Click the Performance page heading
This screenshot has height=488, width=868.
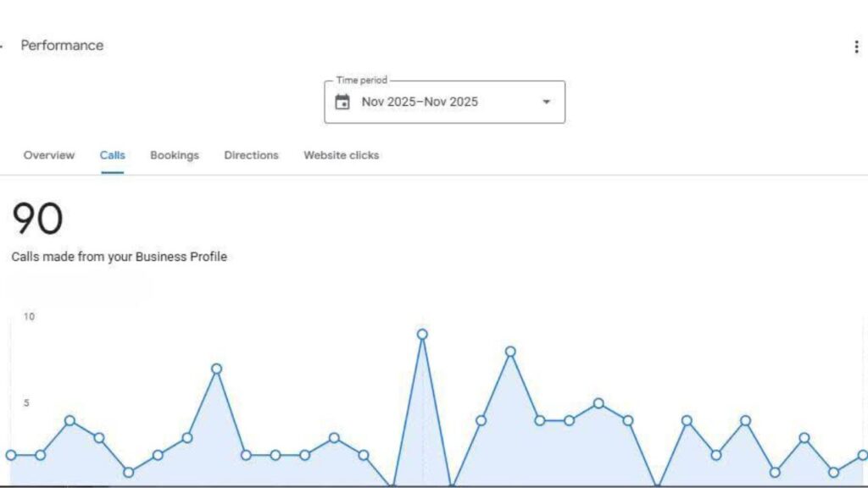coord(62,46)
